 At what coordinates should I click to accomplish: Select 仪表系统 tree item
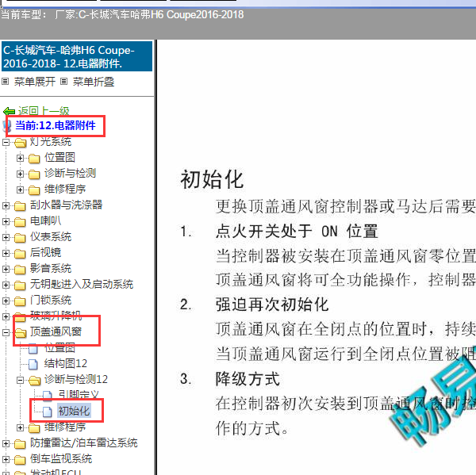click(x=51, y=236)
